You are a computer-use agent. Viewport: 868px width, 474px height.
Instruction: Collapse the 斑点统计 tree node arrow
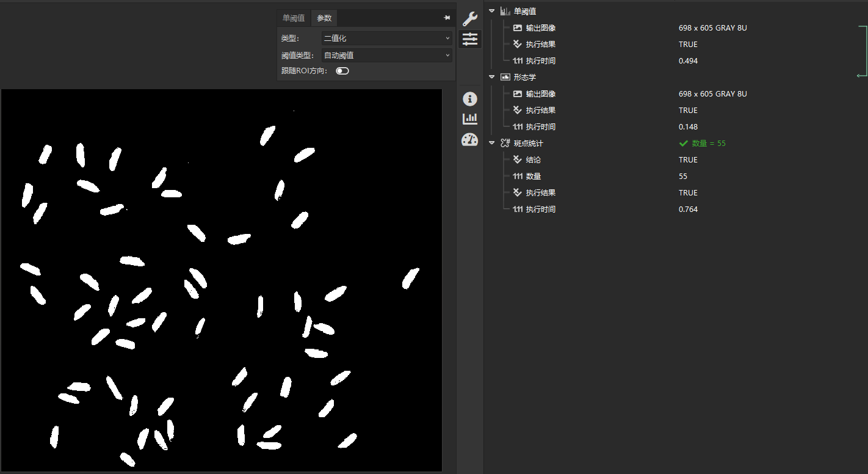click(492, 144)
